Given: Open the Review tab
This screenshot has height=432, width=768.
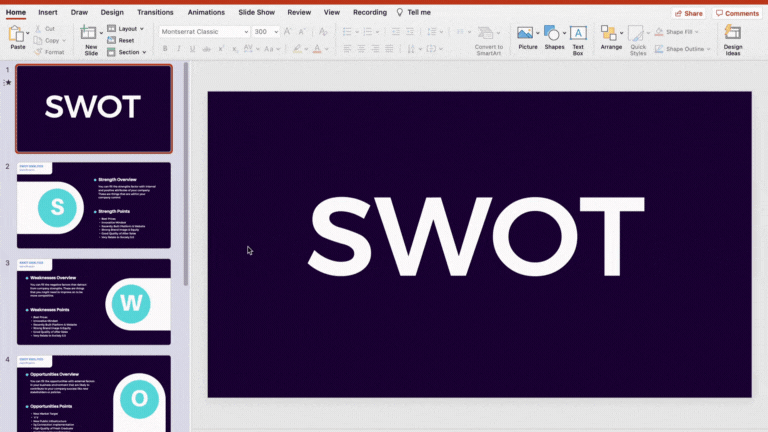Looking at the screenshot, I should click(299, 12).
